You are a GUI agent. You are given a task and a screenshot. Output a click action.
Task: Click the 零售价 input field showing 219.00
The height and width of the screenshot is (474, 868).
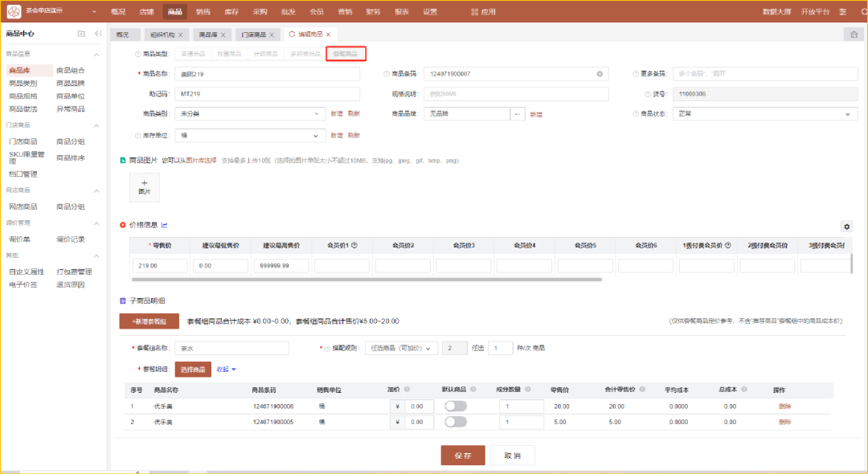point(162,266)
